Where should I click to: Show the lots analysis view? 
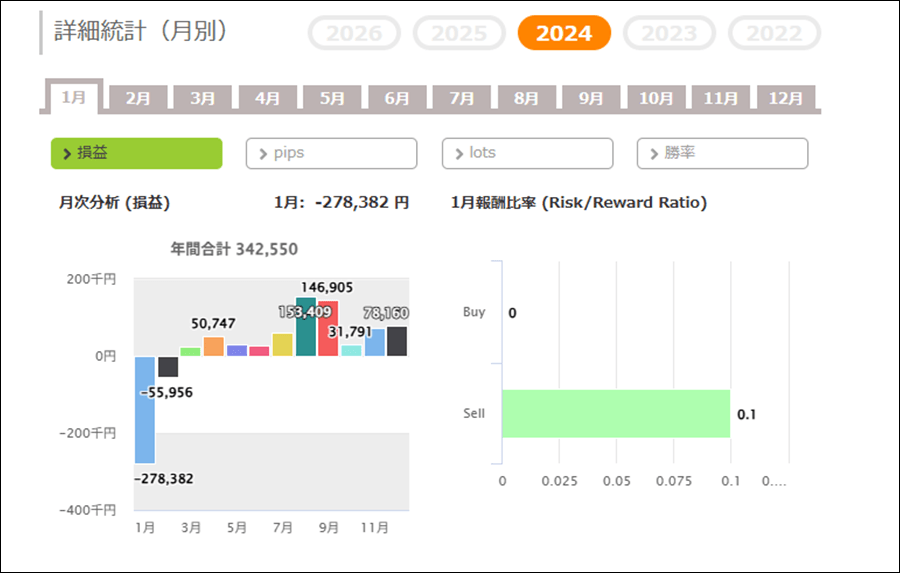click(527, 153)
